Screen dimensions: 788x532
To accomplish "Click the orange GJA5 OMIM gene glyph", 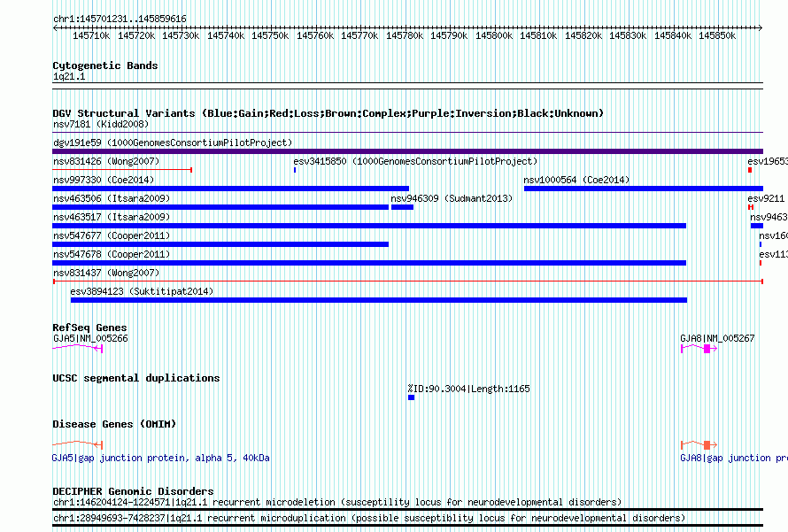I will pyautogui.click(x=77, y=444).
